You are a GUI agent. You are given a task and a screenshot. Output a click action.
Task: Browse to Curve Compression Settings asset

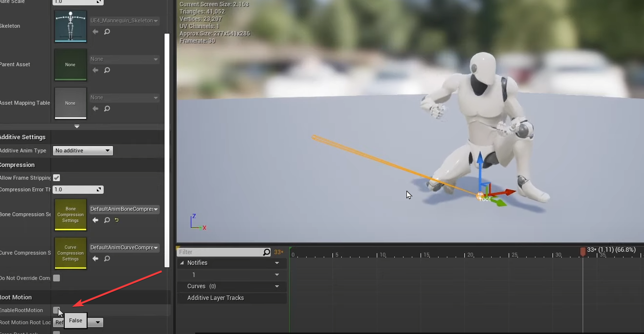click(x=107, y=259)
